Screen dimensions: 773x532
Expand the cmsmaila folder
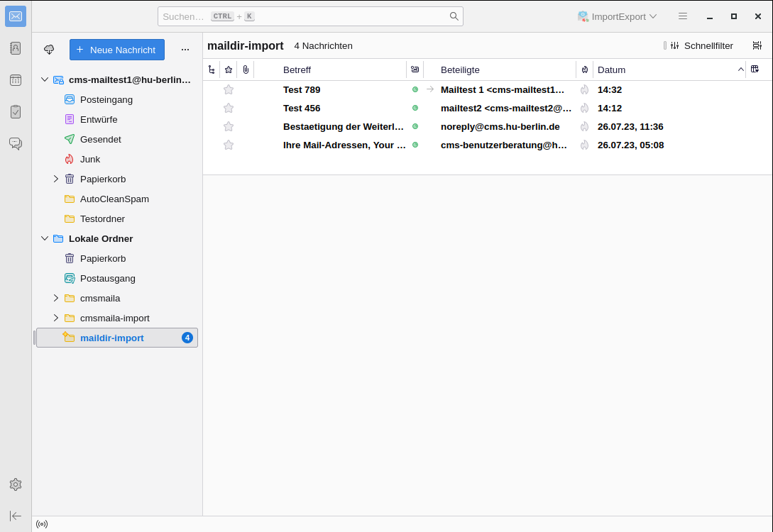tap(56, 298)
